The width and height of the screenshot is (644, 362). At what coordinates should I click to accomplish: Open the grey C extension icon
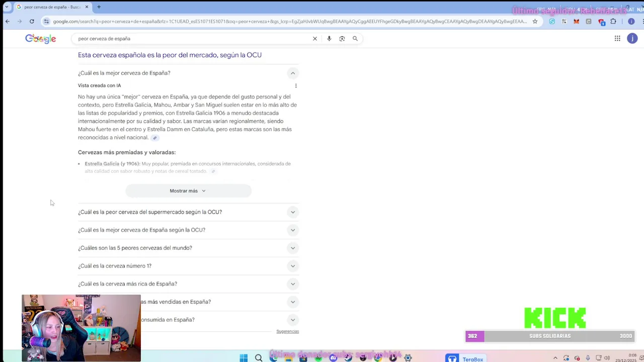point(589,21)
